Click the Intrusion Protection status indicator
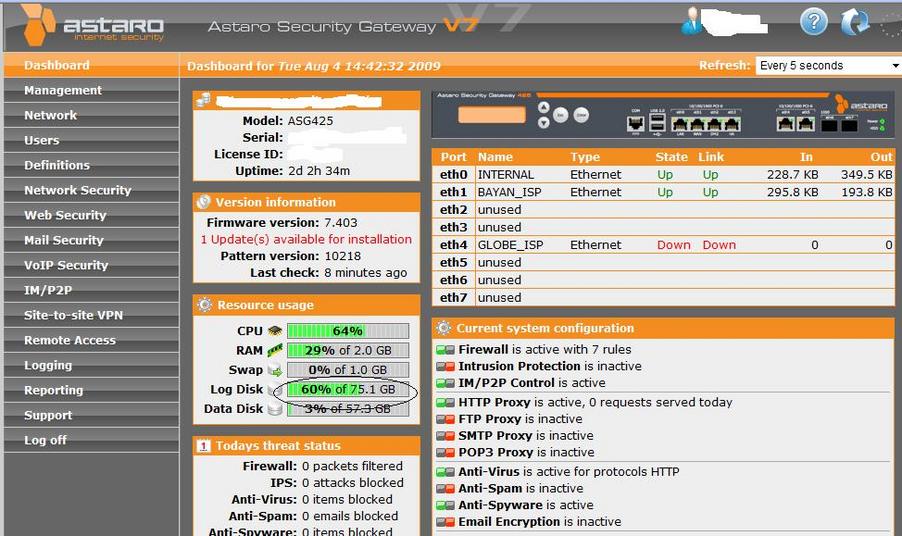This screenshot has height=536, width=902. click(445, 366)
